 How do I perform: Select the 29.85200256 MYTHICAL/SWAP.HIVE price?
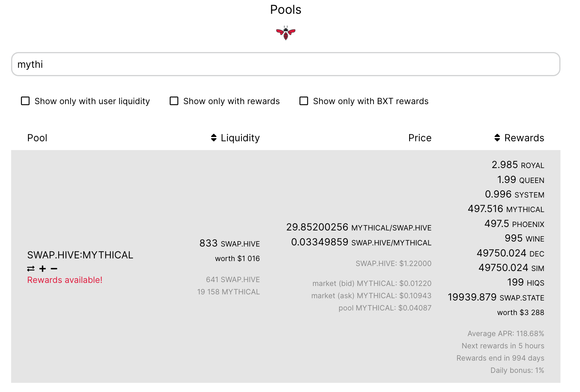click(x=359, y=227)
